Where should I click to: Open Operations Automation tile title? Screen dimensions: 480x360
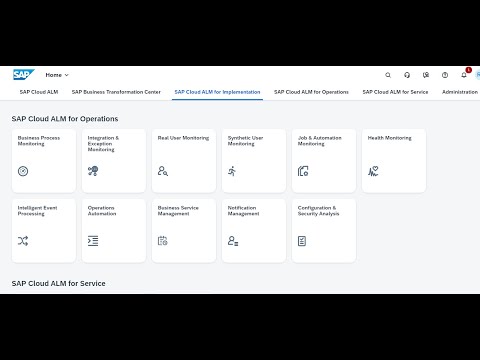point(102,211)
